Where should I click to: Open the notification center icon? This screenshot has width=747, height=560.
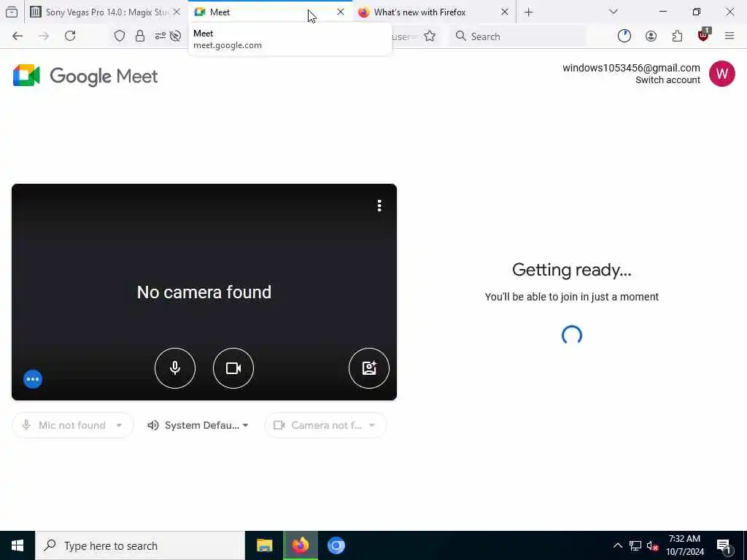724,545
